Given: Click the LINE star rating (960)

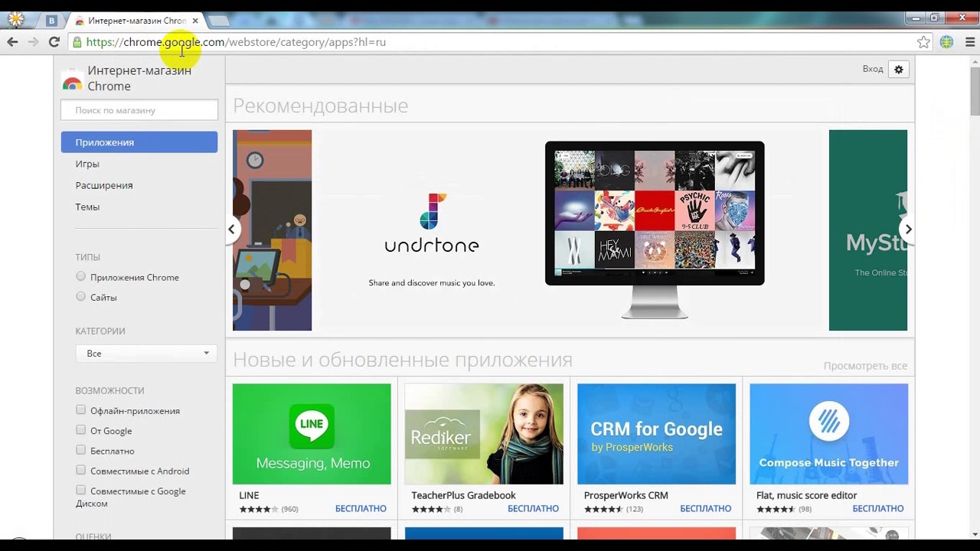Looking at the screenshot, I should tap(269, 509).
